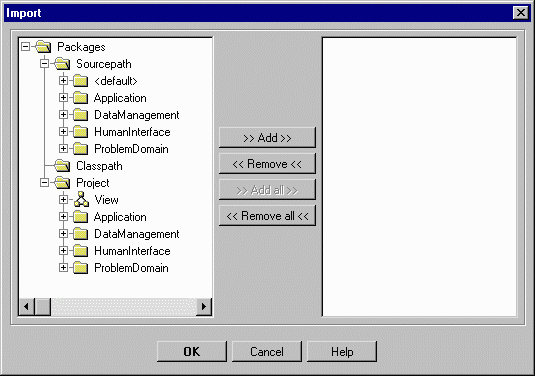Select the Sourcepath label
This screenshot has height=376, width=535.
tap(104, 64)
